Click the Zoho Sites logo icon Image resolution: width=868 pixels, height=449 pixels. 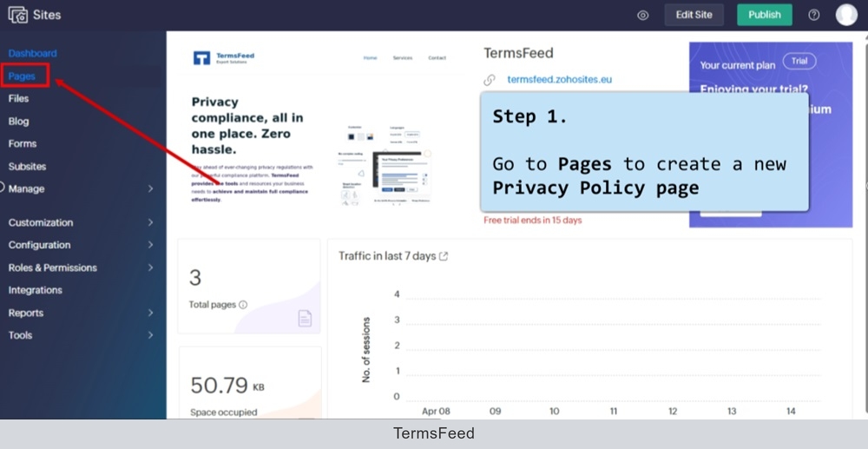[x=17, y=15]
